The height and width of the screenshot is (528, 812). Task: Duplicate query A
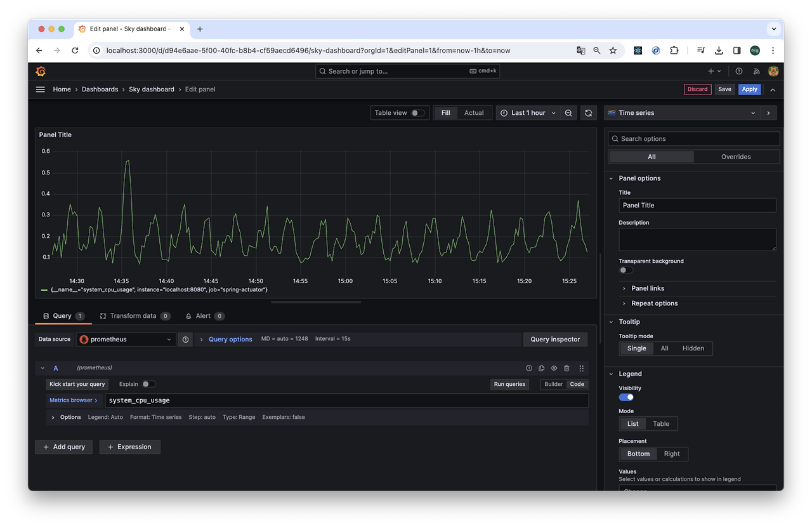[x=542, y=368]
